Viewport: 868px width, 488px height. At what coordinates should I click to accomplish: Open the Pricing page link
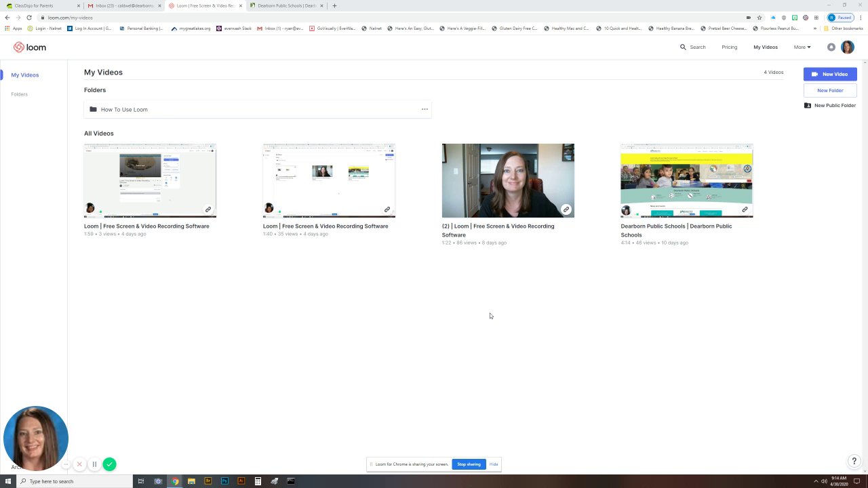point(730,47)
